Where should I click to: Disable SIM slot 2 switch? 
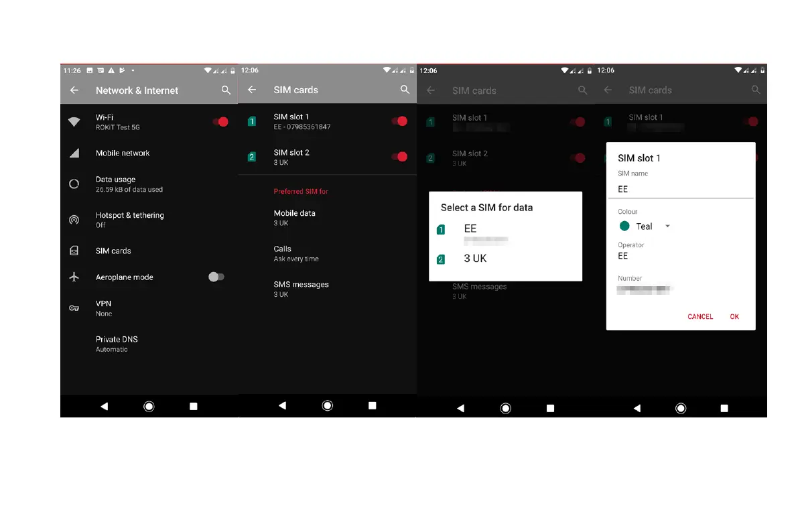pos(399,157)
